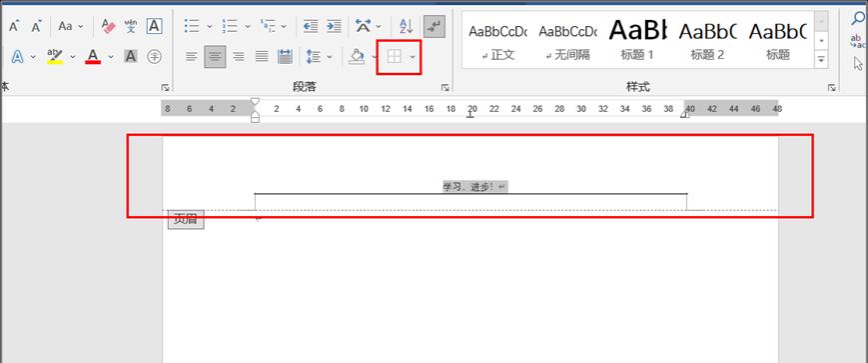Click the first line indent ruler marker
This screenshot has height=363, width=868.
[x=255, y=101]
